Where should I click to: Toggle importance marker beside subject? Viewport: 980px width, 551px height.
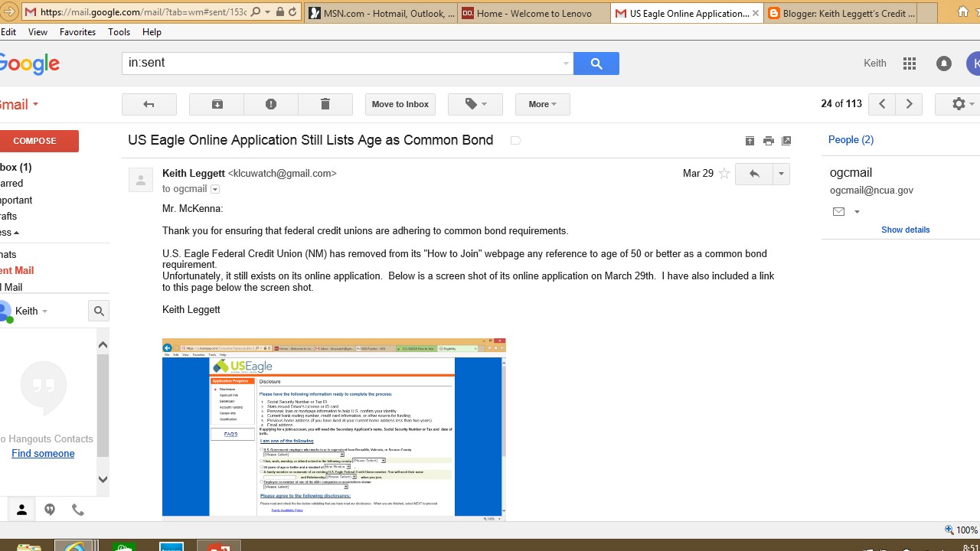[x=515, y=141]
